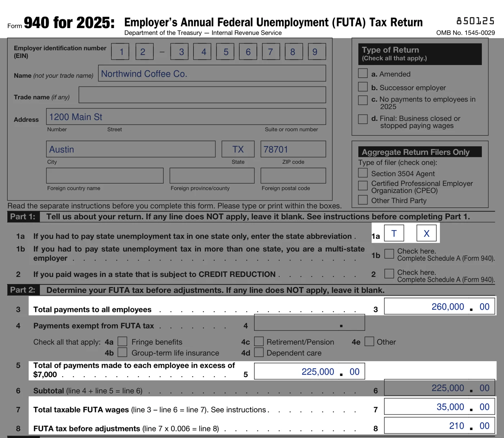Click the OMB No. 1545-0029 text
This screenshot has height=438, width=504.
pos(465,33)
